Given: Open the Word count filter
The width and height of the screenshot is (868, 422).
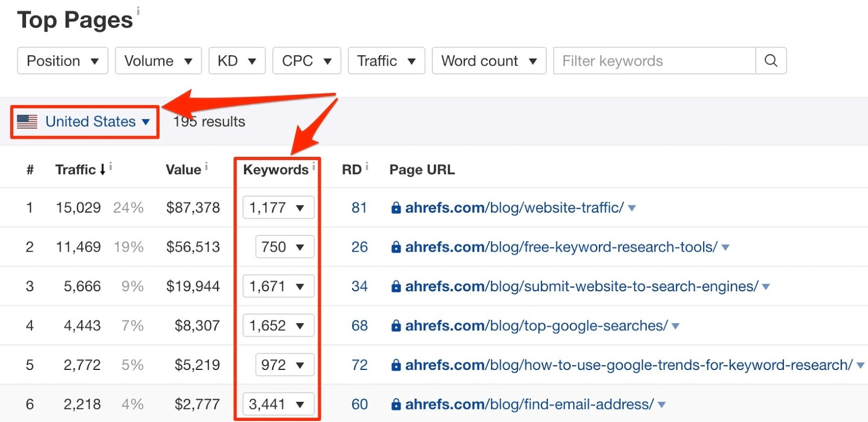Looking at the screenshot, I should click(489, 61).
